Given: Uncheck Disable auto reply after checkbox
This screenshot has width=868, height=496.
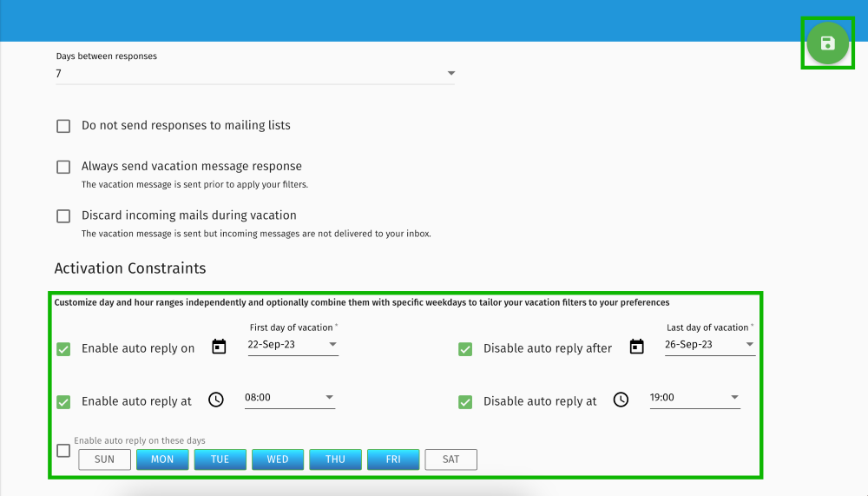Looking at the screenshot, I should click(x=465, y=349).
